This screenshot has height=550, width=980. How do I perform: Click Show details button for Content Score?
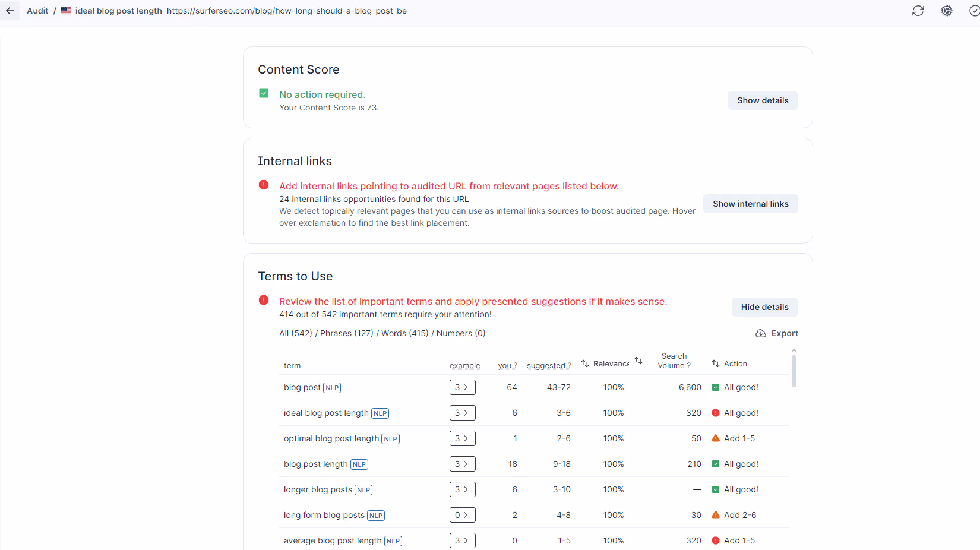tap(763, 100)
